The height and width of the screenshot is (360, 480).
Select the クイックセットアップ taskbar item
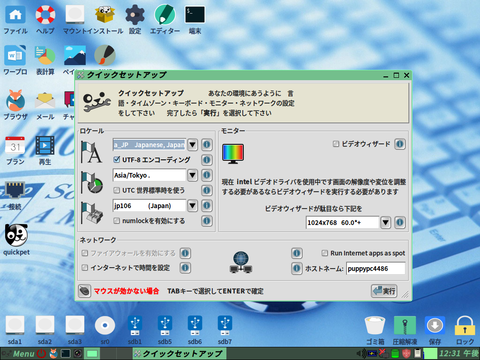tap(179, 354)
